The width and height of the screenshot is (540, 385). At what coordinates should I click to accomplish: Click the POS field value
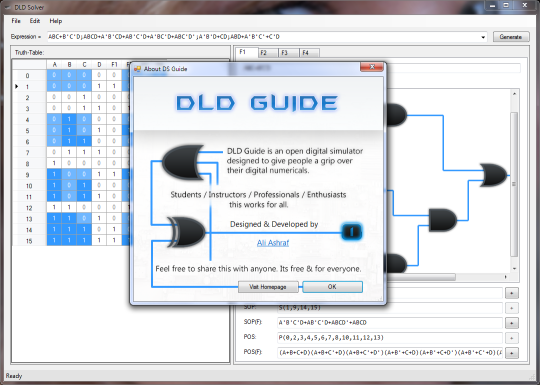coord(390,338)
